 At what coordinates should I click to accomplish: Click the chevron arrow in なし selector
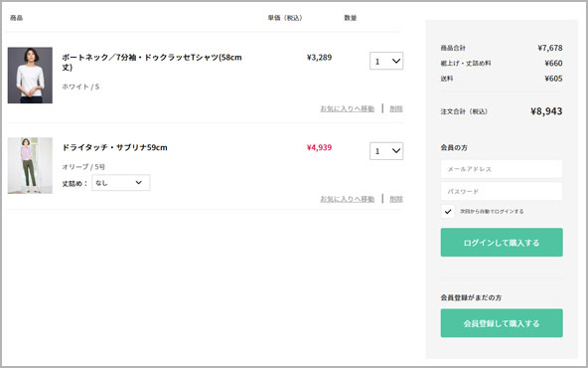139,182
